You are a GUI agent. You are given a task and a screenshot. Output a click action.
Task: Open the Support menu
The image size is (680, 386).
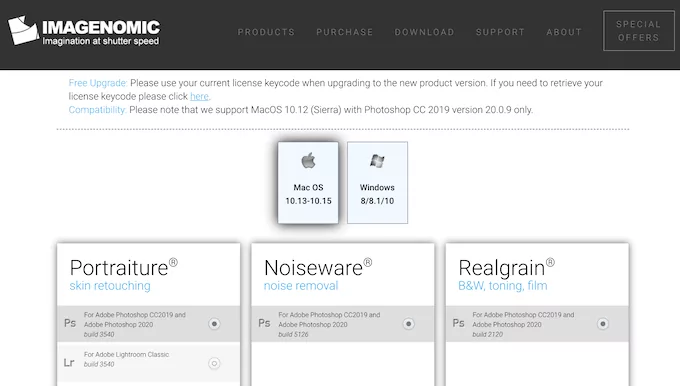pos(500,32)
